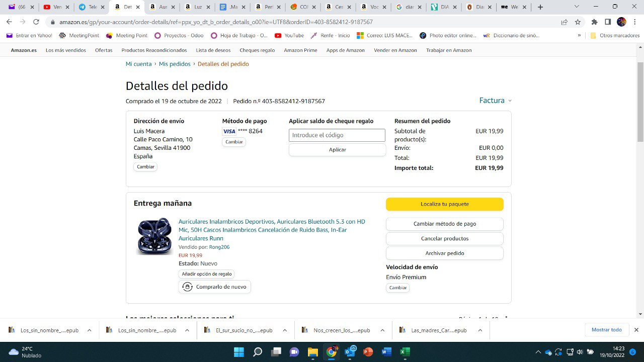This screenshot has height=362, width=644.
Task: Click the gift code input field
Action: pos(337,135)
